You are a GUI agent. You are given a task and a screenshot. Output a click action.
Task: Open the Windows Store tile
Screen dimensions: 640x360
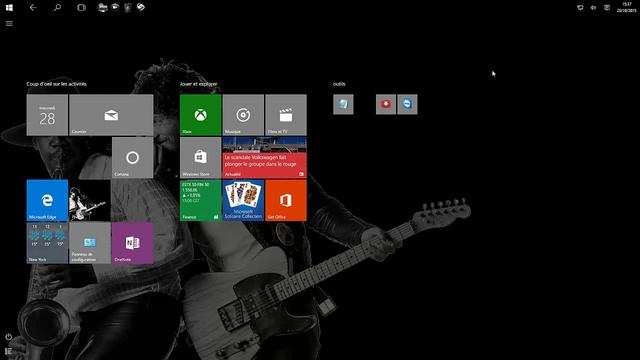pyautogui.click(x=201, y=158)
